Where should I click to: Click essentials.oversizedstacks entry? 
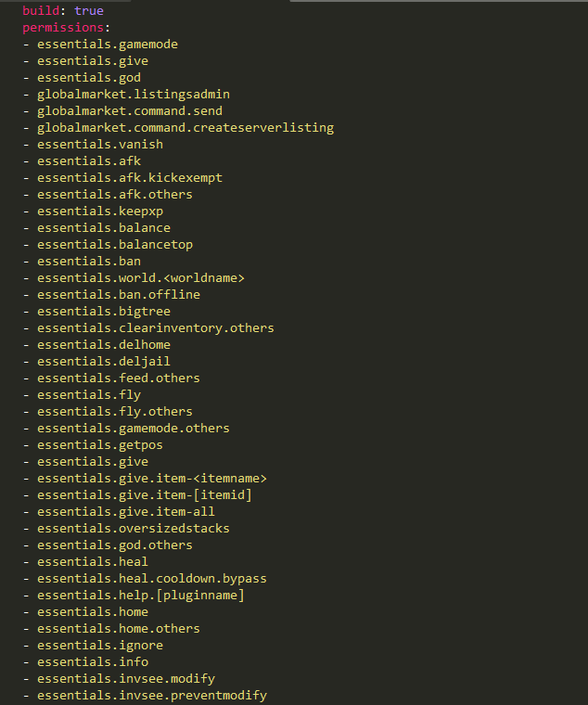click(x=134, y=529)
